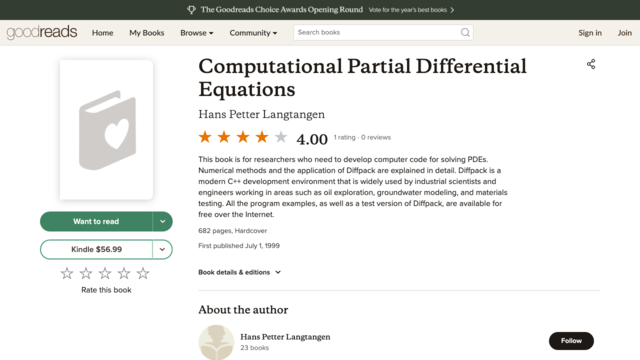Click the author avatar image
The width and height of the screenshot is (640, 360).
[216, 342]
